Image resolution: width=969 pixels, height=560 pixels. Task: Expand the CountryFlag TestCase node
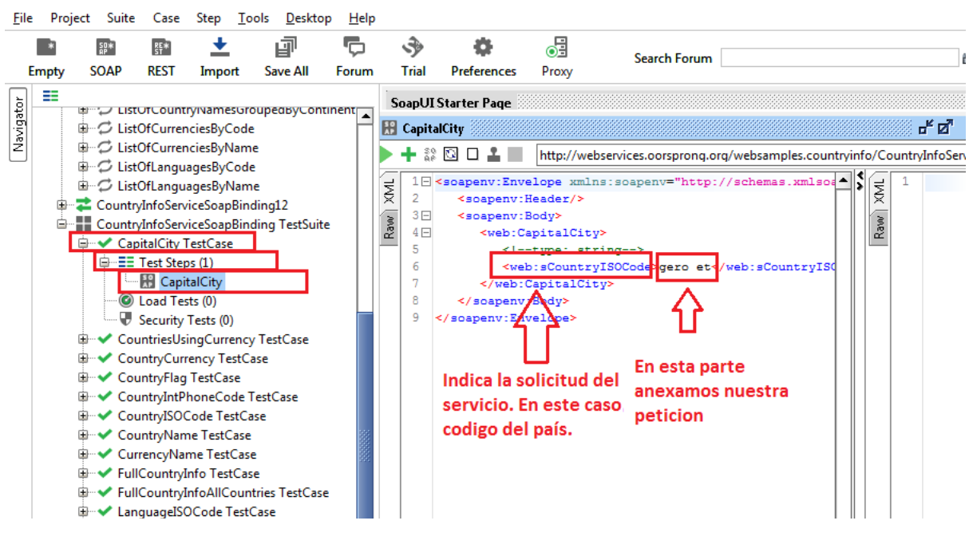pos(82,377)
